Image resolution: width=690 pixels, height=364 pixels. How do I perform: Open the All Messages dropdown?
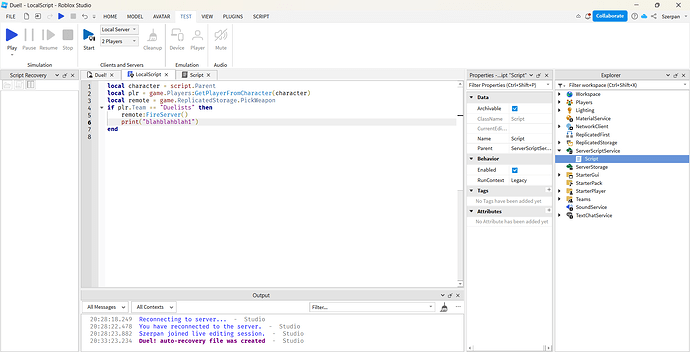click(105, 307)
